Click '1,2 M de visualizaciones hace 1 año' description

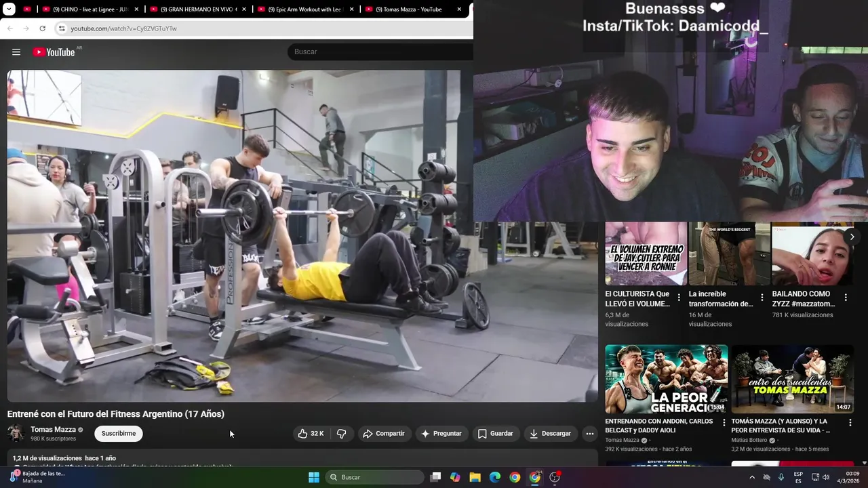pyautogui.click(x=64, y=458)
